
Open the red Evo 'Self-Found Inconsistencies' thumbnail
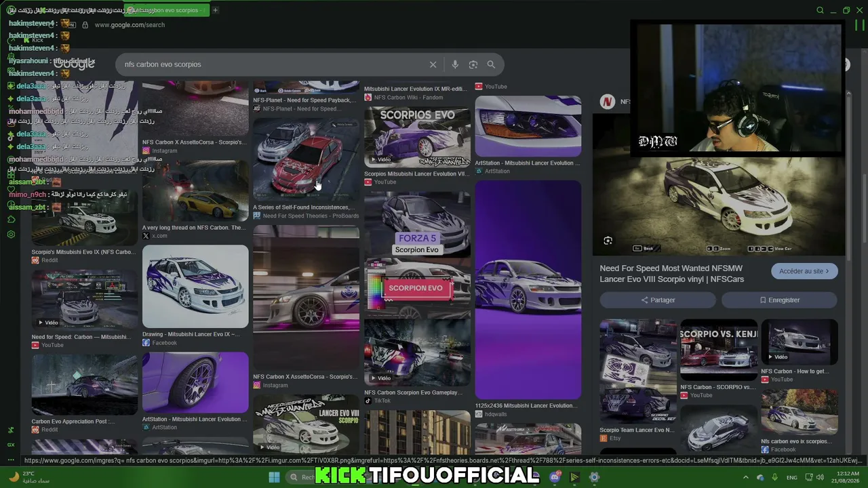pos(306,159)
